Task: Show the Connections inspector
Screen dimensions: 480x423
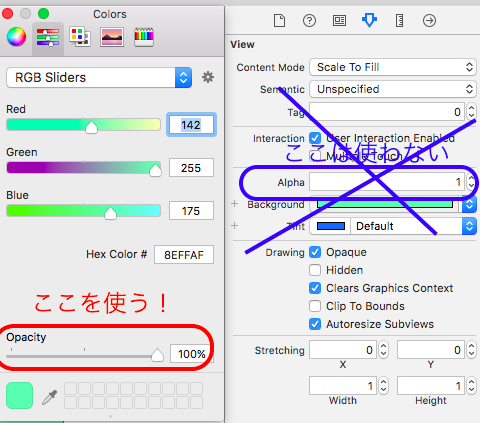Action: click(x=429, y=21)
